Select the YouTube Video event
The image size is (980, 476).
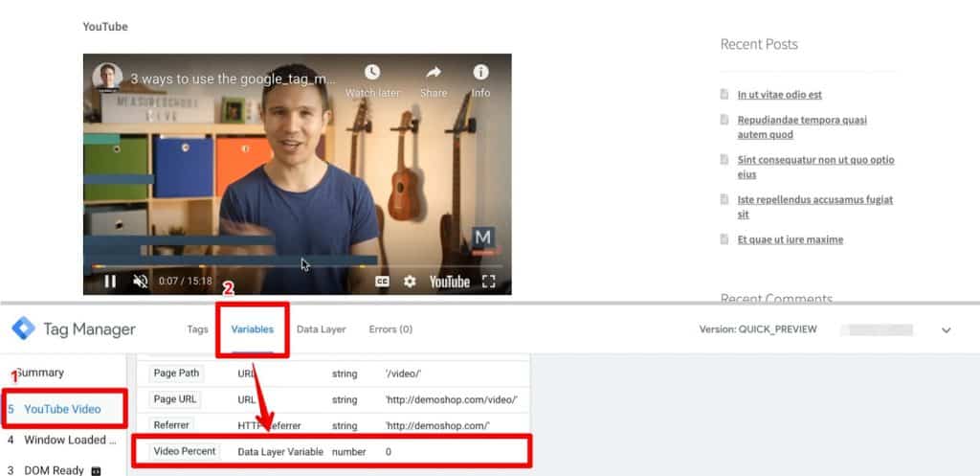pos(62,409)
